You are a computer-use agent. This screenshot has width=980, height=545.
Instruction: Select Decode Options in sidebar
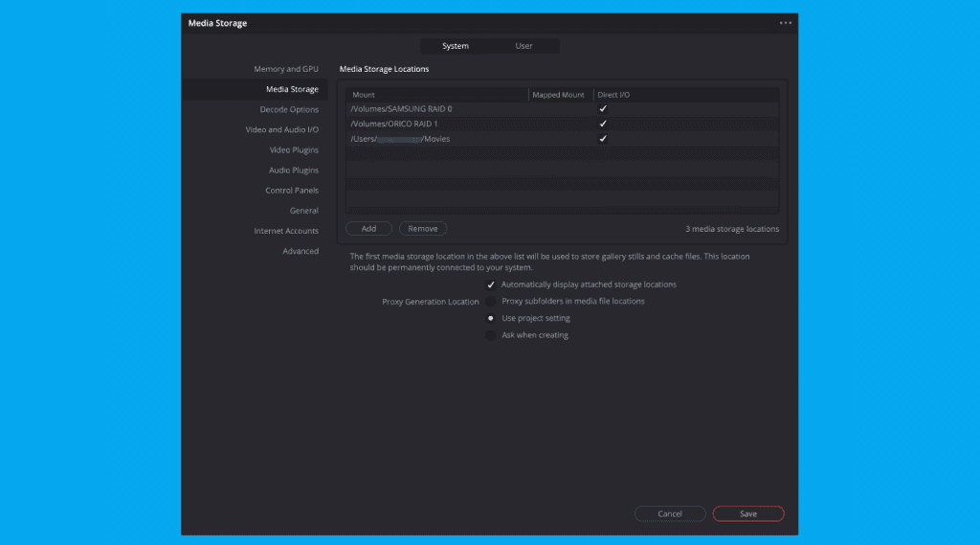tap(289, 109)
